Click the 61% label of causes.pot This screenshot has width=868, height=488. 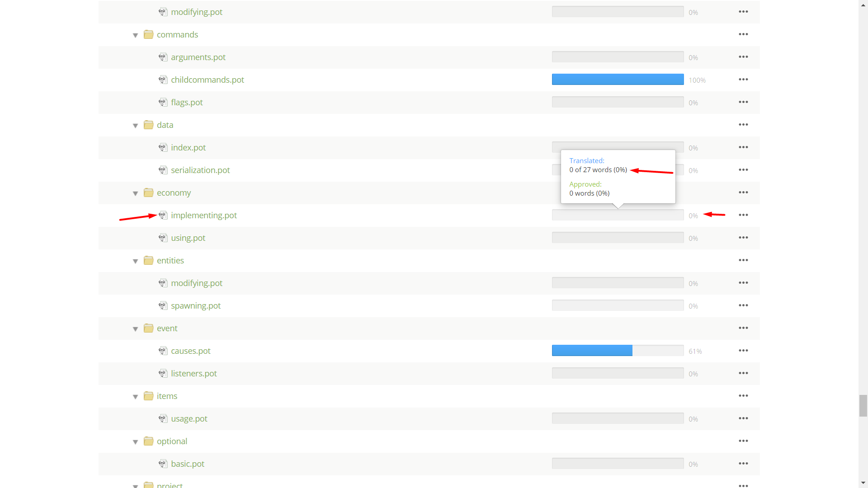tap(695, 352)
